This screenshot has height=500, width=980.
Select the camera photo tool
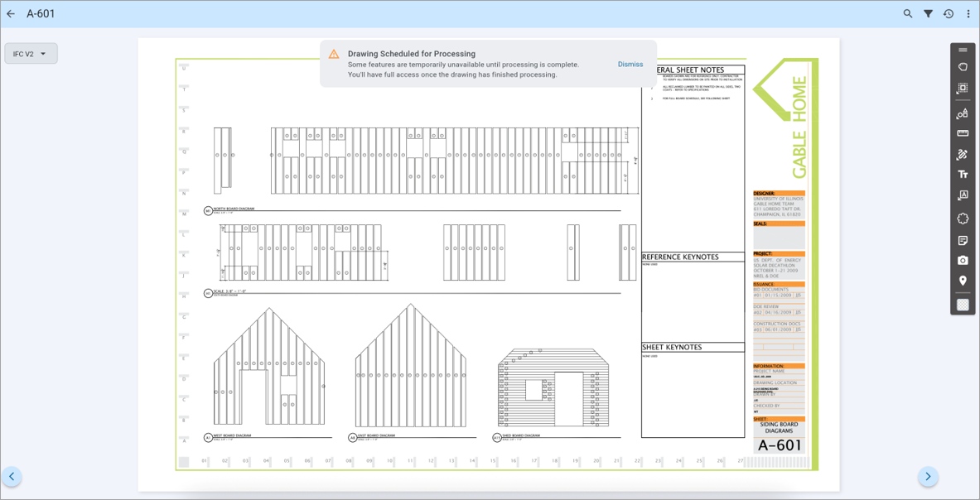coord(963,260)
